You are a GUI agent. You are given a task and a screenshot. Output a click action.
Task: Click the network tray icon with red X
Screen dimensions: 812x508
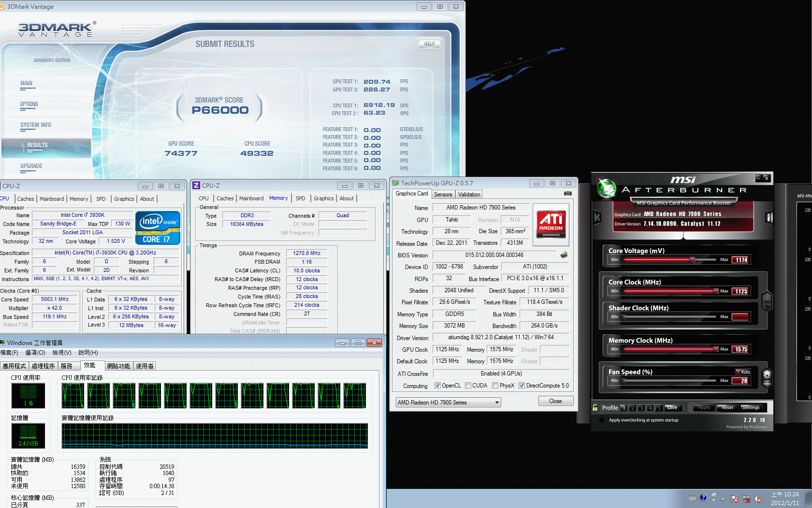(746, 499)
